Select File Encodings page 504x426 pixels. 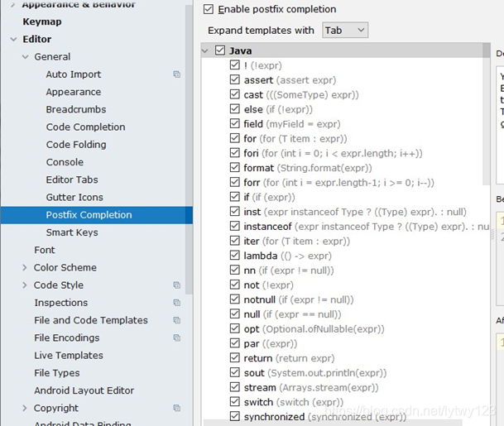tap(67, 337)
